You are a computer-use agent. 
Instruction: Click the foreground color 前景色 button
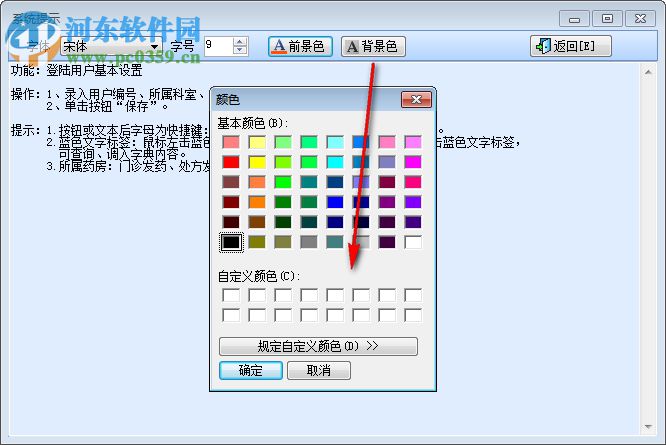pyautogui.click(x=300, y=46)
